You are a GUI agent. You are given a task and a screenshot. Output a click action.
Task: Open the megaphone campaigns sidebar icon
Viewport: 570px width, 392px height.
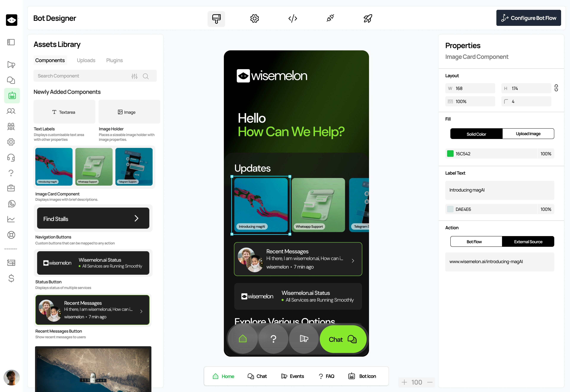tap(11, 65)
